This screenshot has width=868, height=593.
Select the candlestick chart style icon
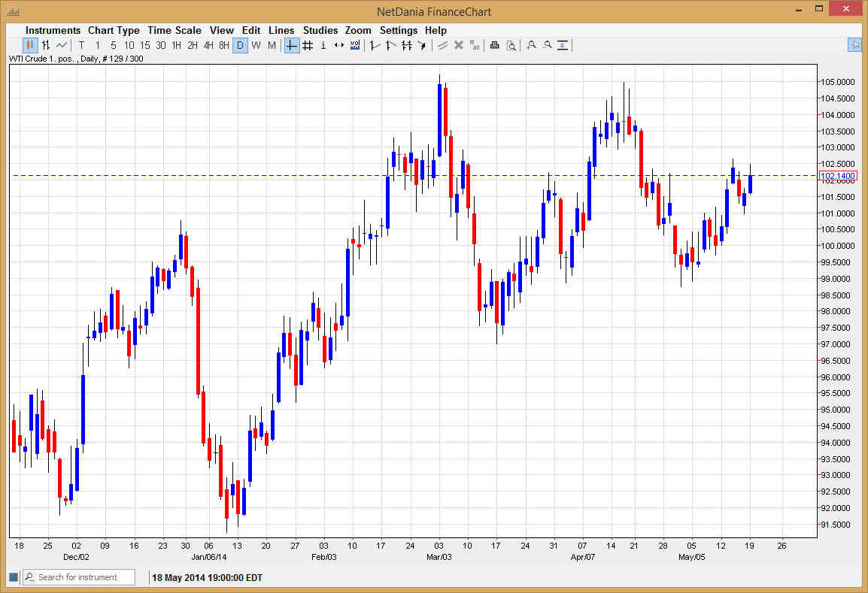tap(29, 45)
